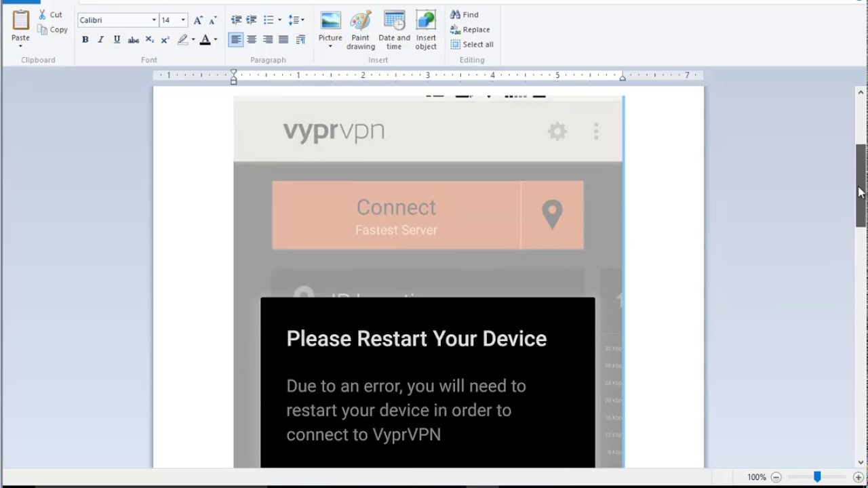Image resolution: width=868 pixels, height=488 pixels.
Task: Click Select all
Action: point(472,44)
